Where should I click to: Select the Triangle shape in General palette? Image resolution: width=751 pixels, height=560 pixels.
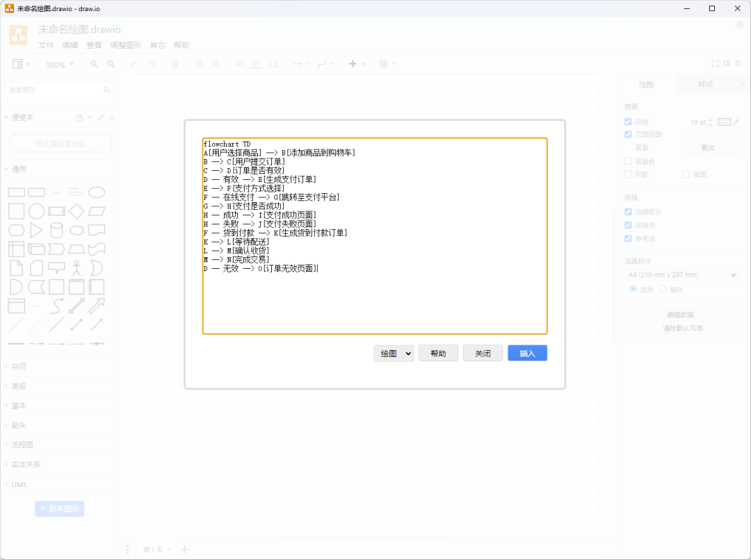click(x=36, y=230)
